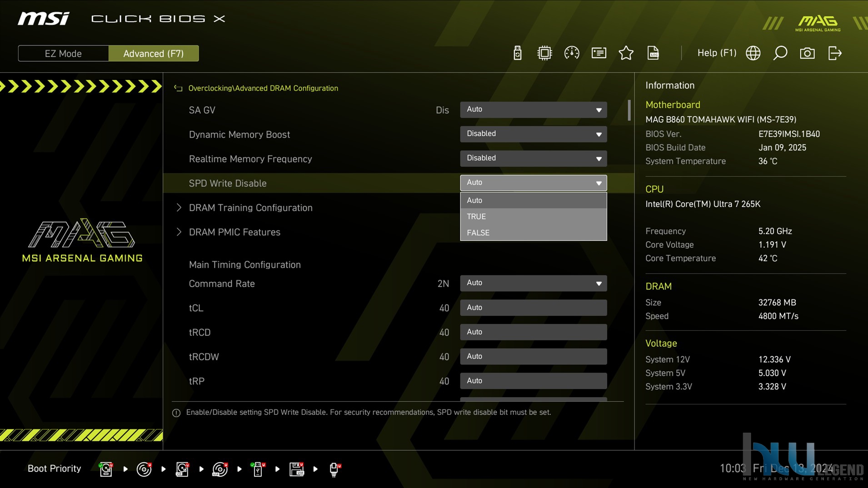
Task: Expand DRAM PMIC Features
Action: [234, 232]
